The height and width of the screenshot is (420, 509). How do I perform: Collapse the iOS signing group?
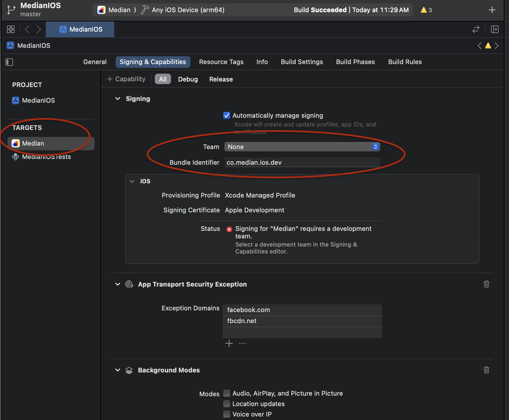tap(132, 181)
